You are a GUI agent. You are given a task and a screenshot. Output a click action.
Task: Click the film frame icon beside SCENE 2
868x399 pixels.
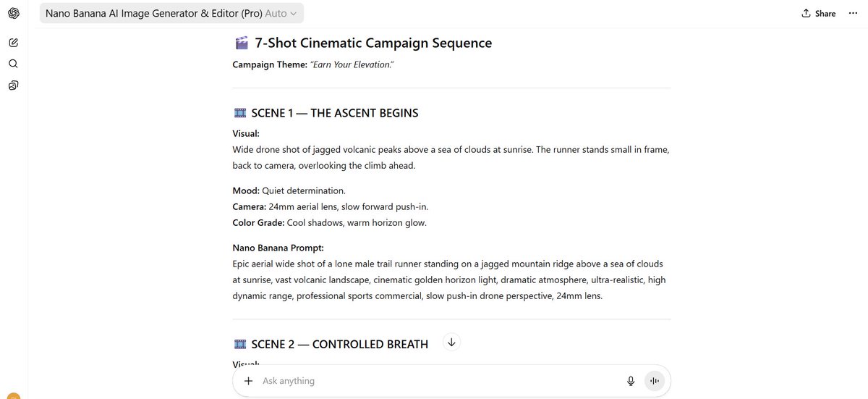[240, 344]
